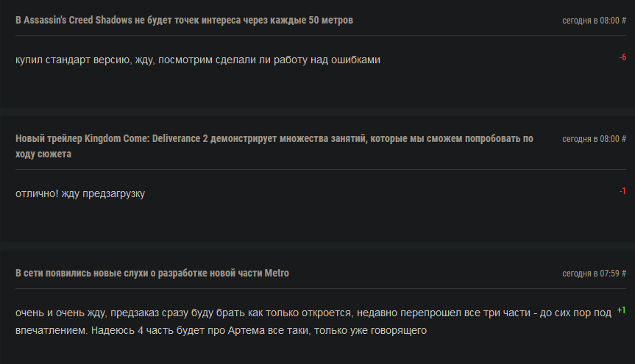Click the comment 'отлично! жду предзагрузку'

[80, 193]
